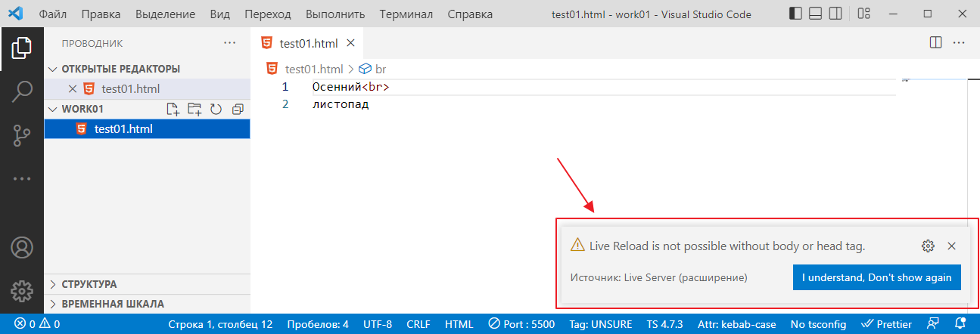The height and width of the screenshot is (334, 980).
Task: Toggle the primary sidebar layout button
Action: [x=795, y=14]
